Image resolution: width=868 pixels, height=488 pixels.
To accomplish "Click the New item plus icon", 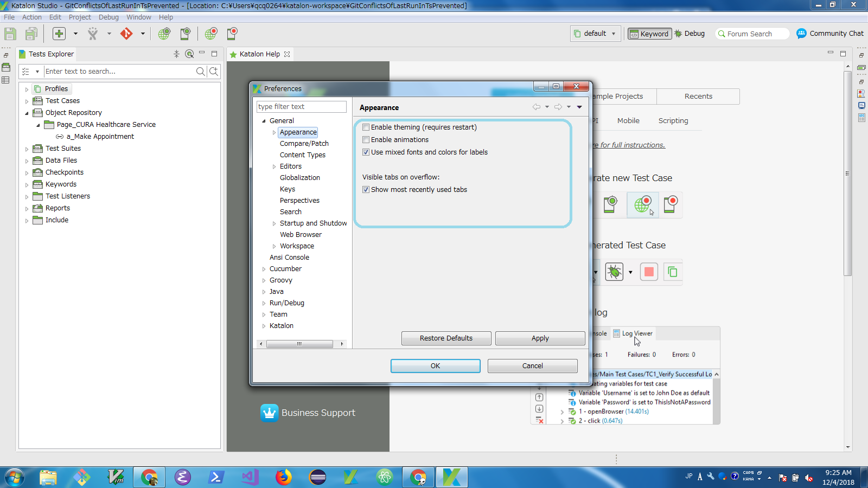I will (x=59, y=34).
